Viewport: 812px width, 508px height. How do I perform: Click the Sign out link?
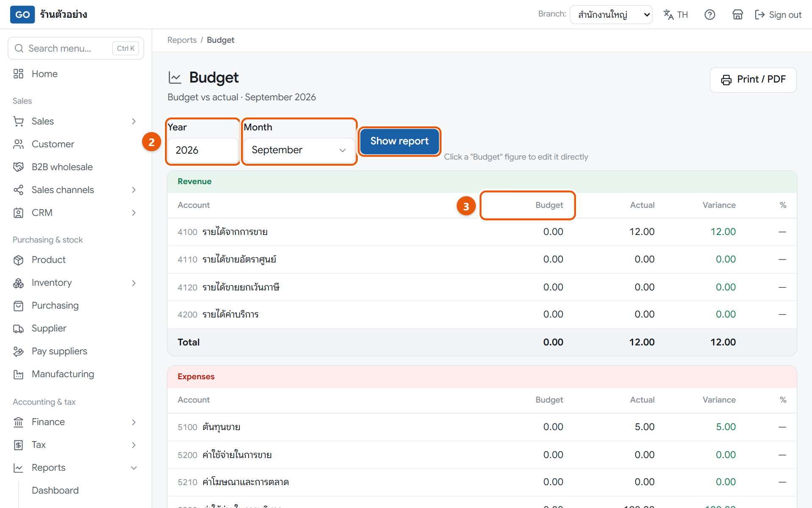point(778,15)
